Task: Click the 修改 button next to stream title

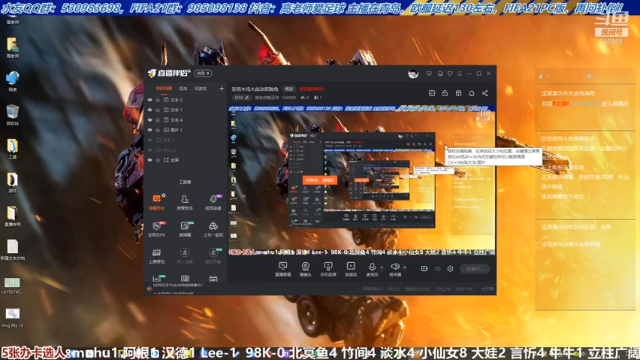Action: point(289,89)
